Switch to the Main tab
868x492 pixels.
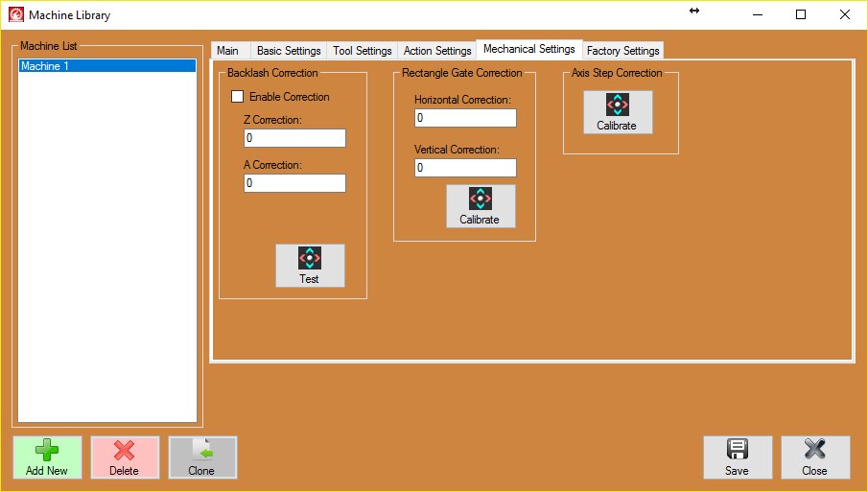pos(228,51)
